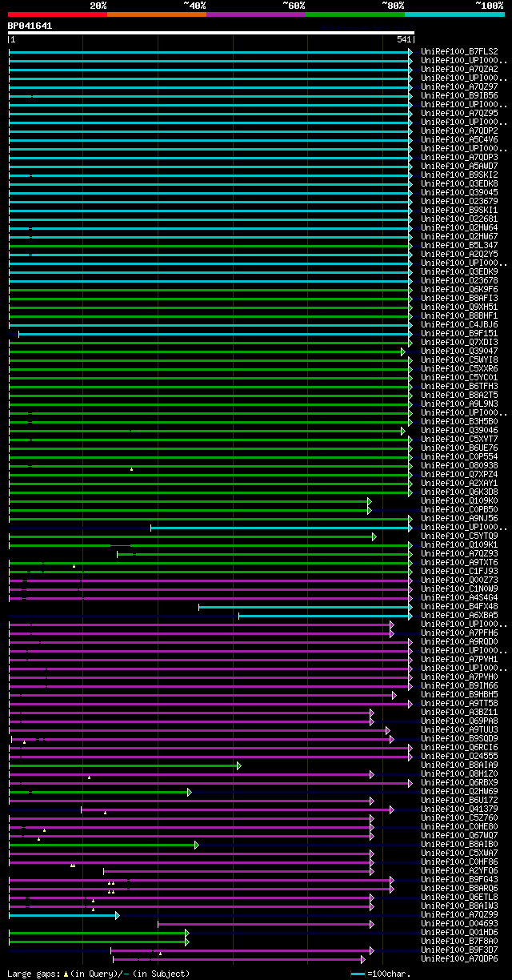
Task: Select the UniRef100_B9IM66 label
Action: [459, 686]
